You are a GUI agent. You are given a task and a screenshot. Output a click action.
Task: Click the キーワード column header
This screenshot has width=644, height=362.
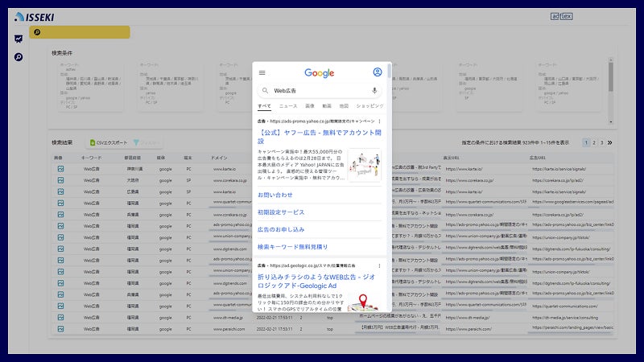91,158
